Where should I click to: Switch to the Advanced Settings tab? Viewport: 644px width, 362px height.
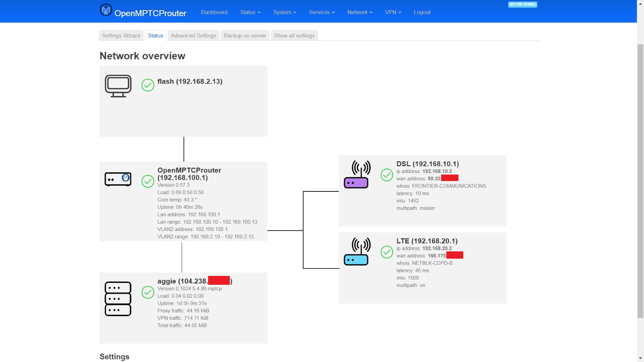click(x=194, y=35)
